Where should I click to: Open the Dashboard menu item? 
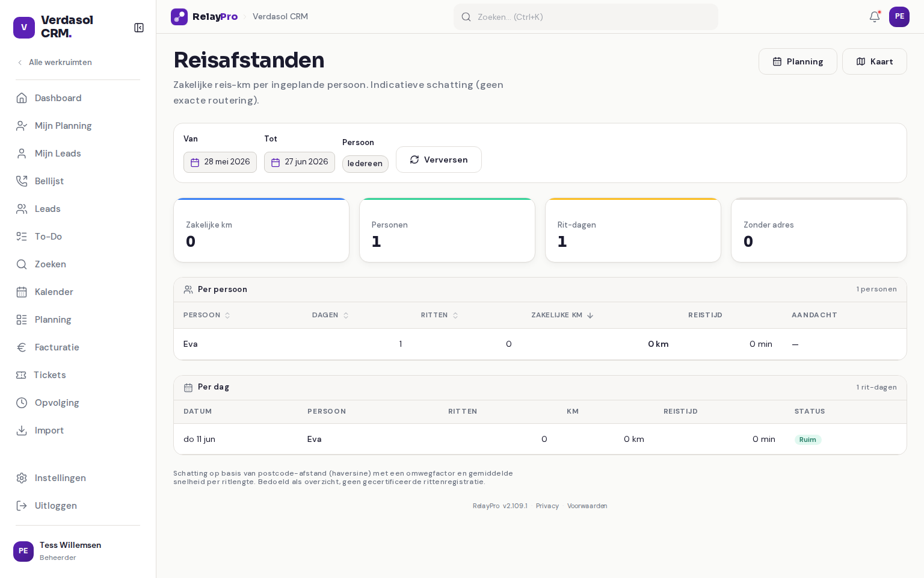coord(78,98)
